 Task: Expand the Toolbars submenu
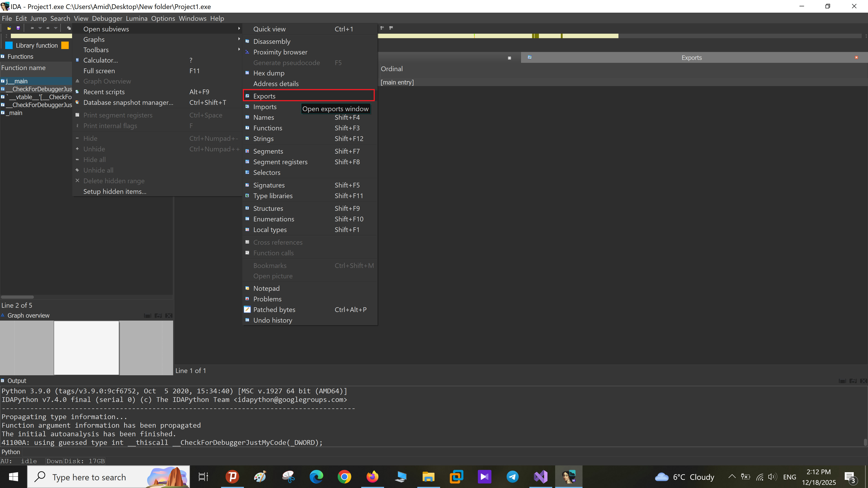click(x=96, y=50)
